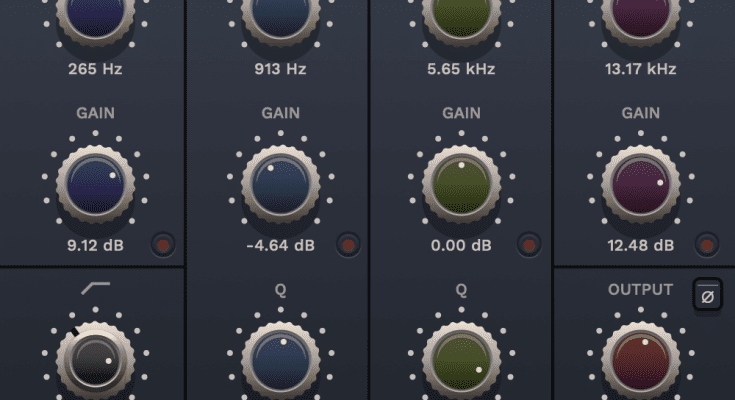
Task: Toggle the red button beside -4.64 dB
Action: tap(348, 245)
